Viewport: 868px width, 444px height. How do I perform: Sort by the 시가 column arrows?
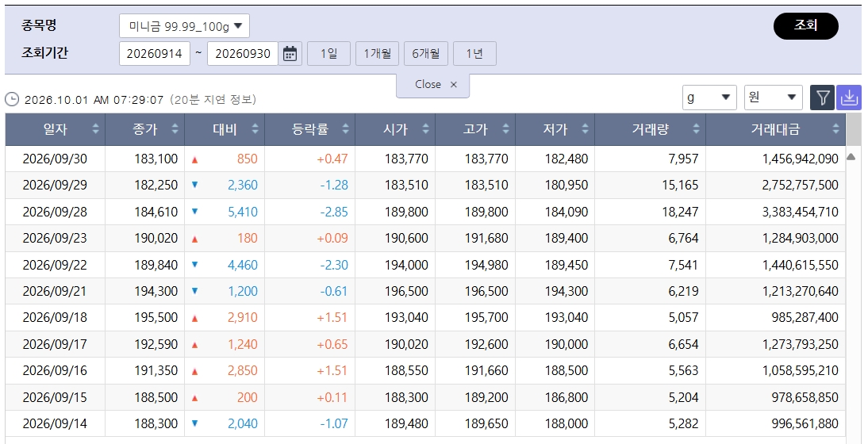[x=426, y=128]
